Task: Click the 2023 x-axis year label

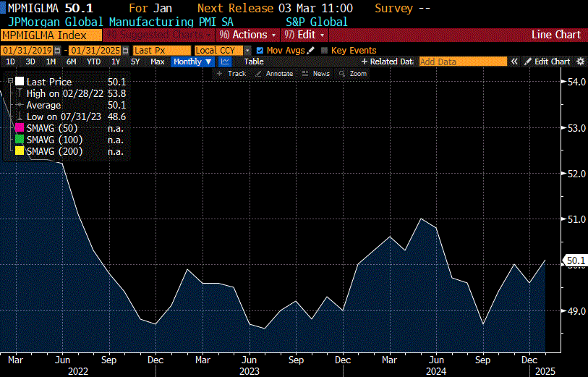Action: coord(250,371)
